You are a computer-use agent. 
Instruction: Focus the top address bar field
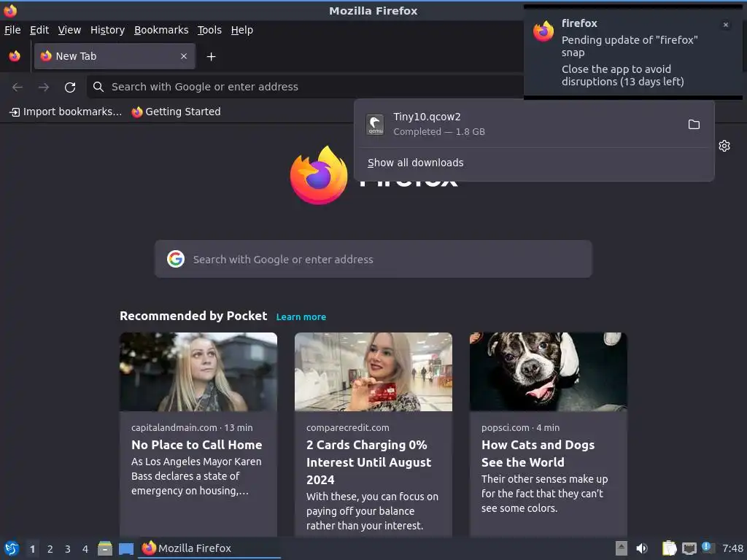click(305, 87)
